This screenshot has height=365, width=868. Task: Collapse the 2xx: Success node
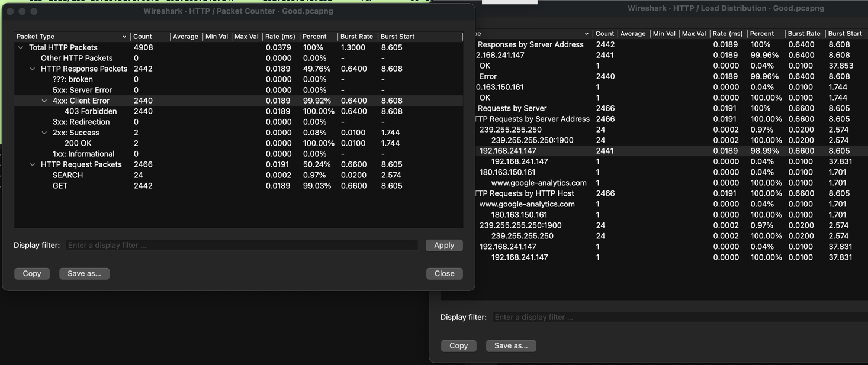(44, 133)
